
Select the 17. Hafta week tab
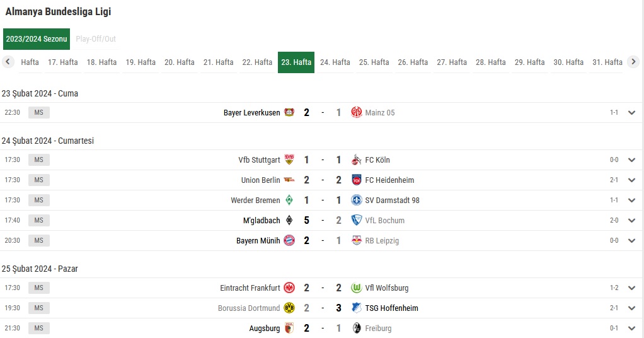click(x=63, y=62)
